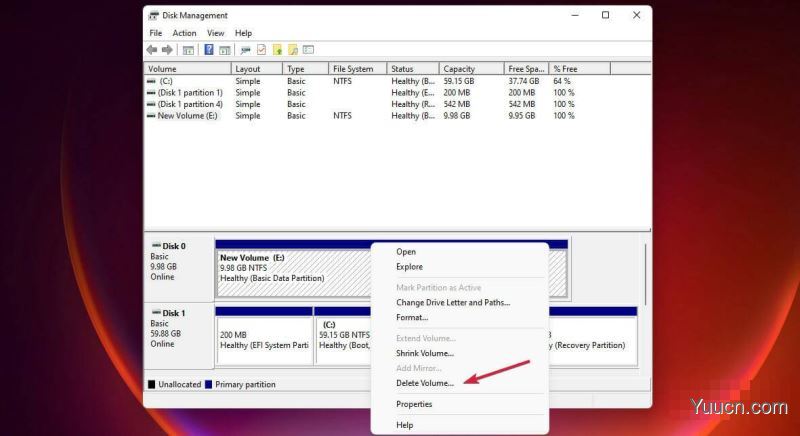Click the Show/Hide Action Pane icon
Image resolution: width=800 pixels, height=436 pixels.
coord(225,50)
